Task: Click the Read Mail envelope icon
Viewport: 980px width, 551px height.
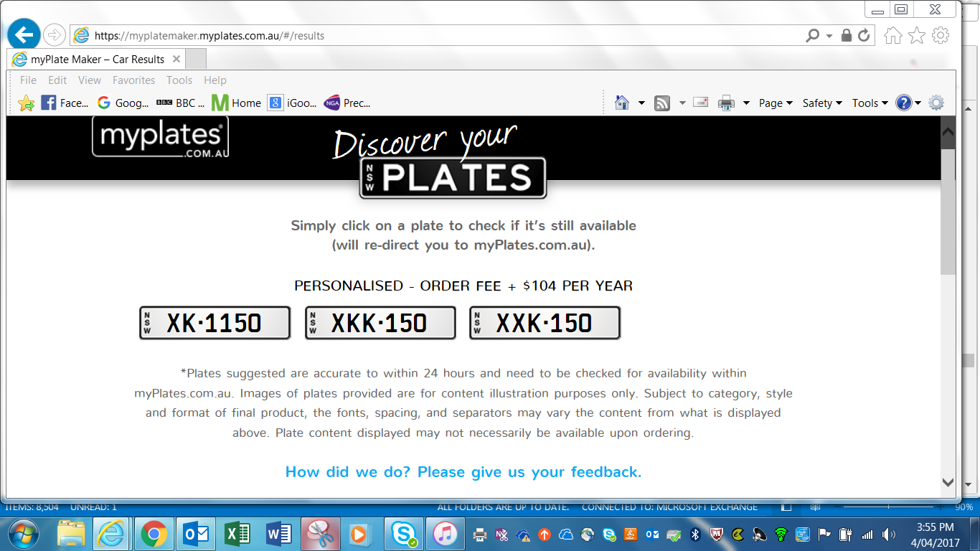Action: (700, 103)
